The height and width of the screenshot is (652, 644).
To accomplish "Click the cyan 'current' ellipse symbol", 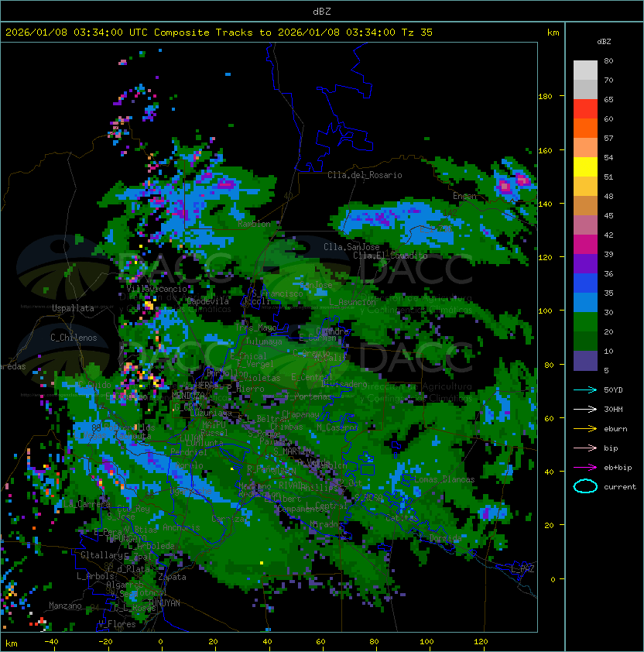I will 585,486.
